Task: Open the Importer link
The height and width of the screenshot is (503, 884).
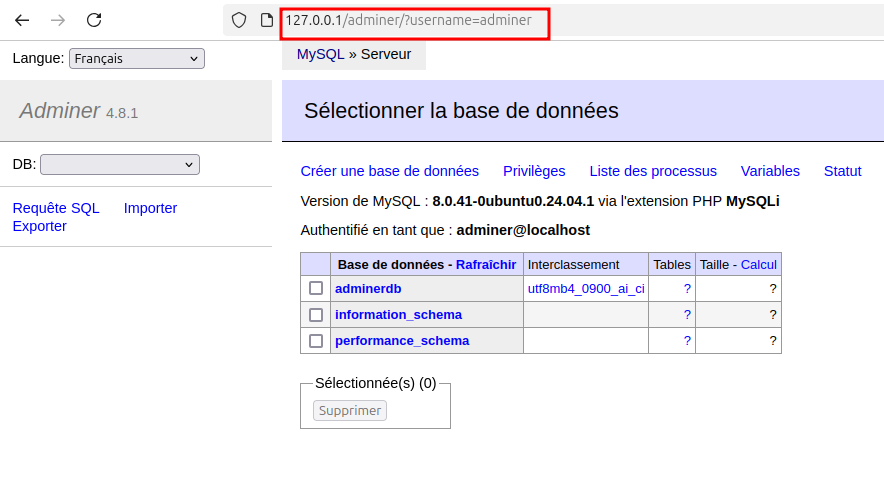Action: coord(150,208)
